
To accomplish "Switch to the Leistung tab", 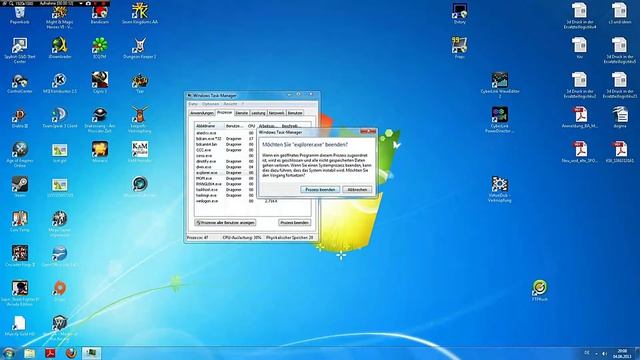I will click(x=258, y=113).
